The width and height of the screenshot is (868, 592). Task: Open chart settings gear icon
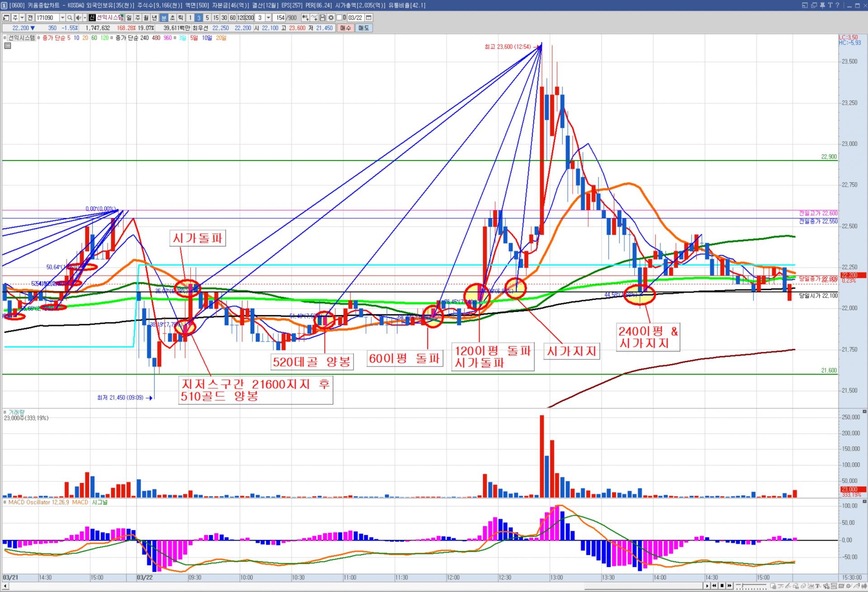(x=331, y=18)
